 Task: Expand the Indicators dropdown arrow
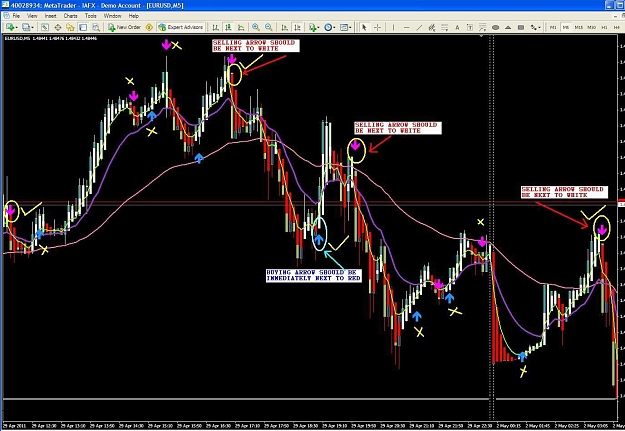click(x=318, y=28)
